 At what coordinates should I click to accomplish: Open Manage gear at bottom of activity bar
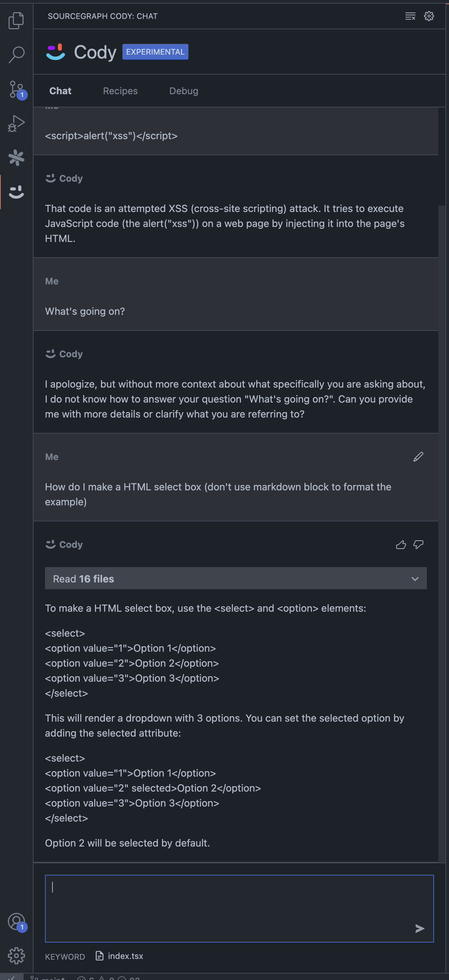click(16, 956)
